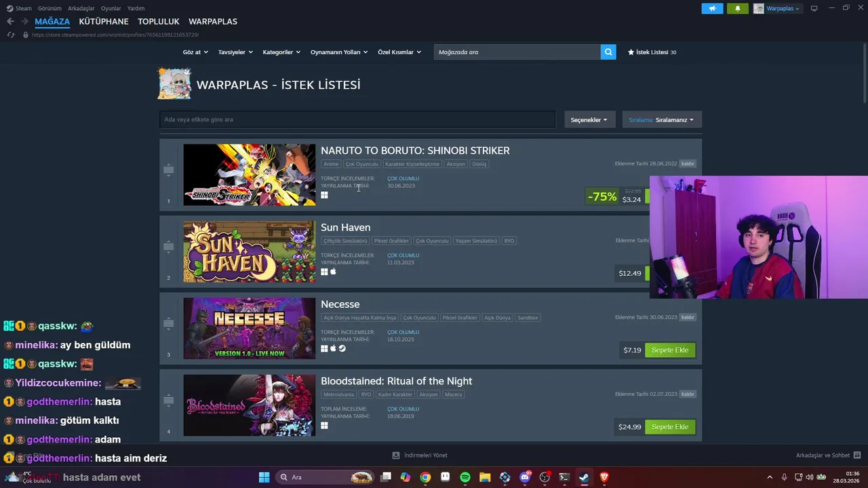The width and height of the screenshot is (868, 488).
Task: Reload the store page
Action: [x=11, y=35]
